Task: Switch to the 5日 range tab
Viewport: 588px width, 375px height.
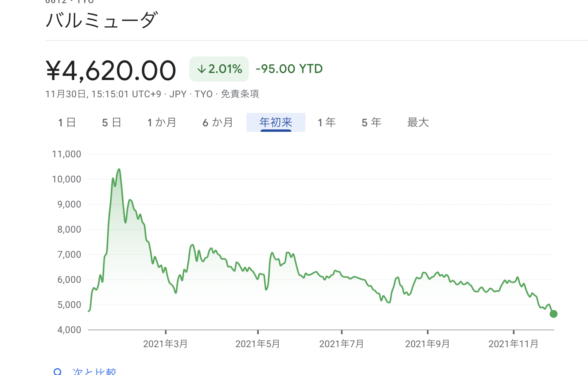Action: coord(111,122)
